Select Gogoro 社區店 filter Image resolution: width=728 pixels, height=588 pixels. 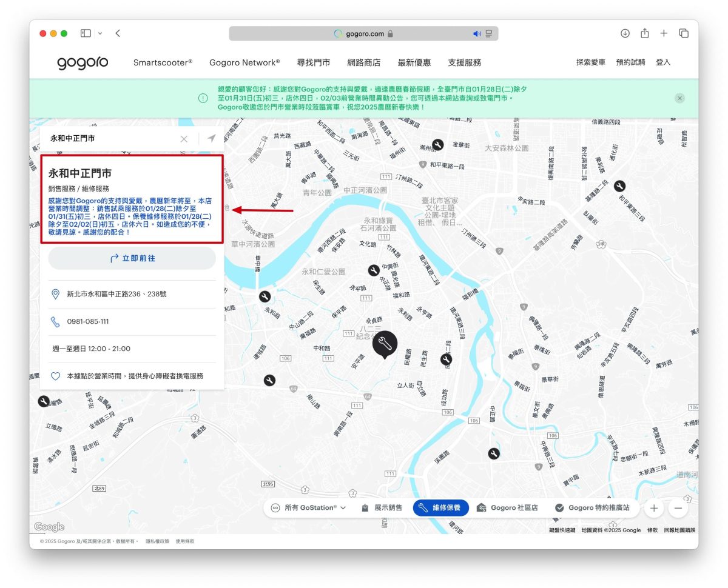coord(508,508)
